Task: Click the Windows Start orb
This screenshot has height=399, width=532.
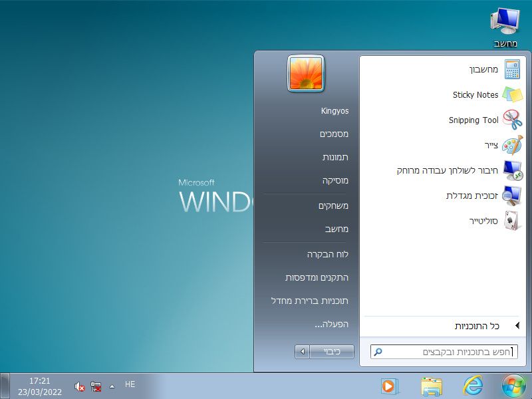Action: tap(513, 386)
